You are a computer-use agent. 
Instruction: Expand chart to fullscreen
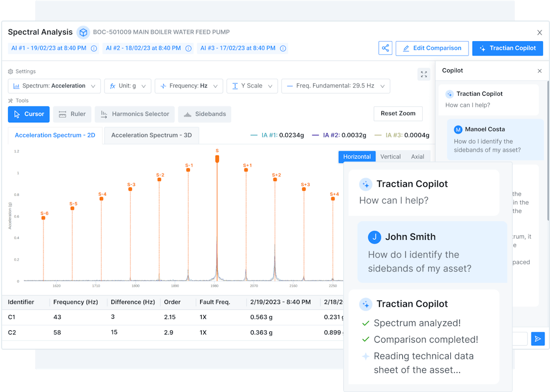(x=424, y=74)
